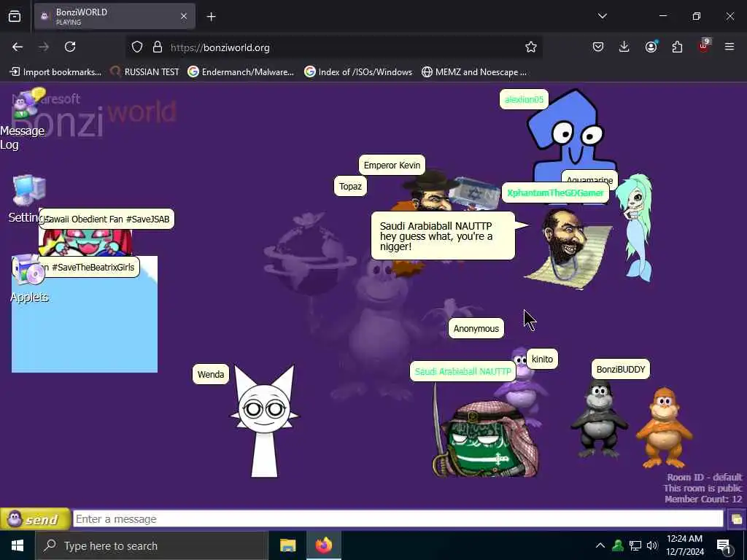Click the alexlion05 name tag
747x560 pixels.
[524, 99]
